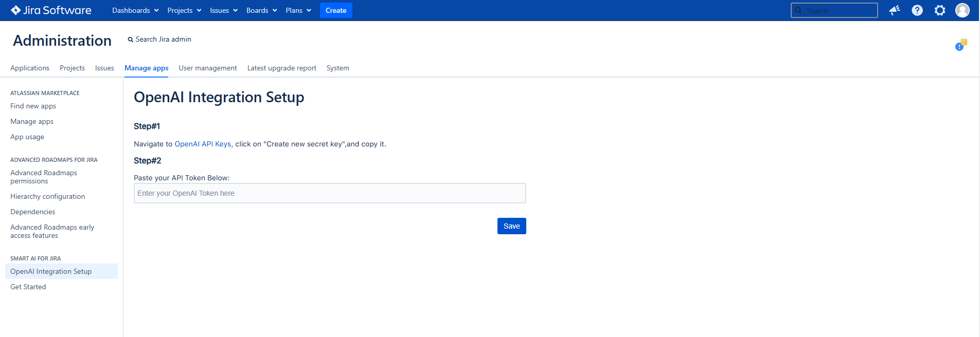Save the OpenAI API token
The width and height of the screenshot is (980, 337).
click(x=511, y=226)
